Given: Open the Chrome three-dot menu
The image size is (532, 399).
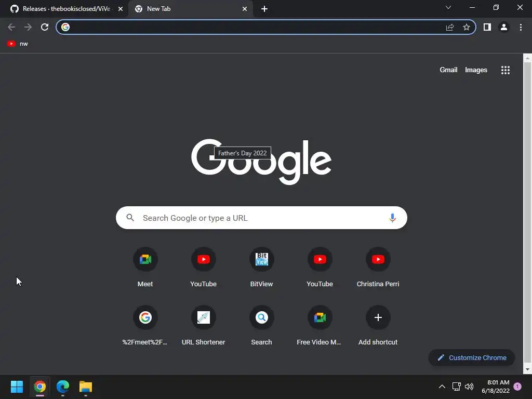Looking at the screenshot, I should [521, 27].
